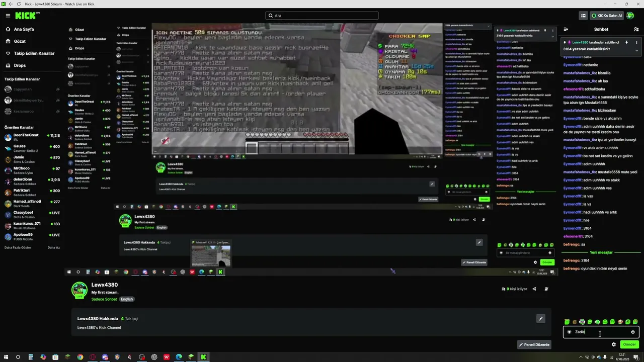Click the Paneli Düzenle button
This screenshot has width=644, height=362.
pyautogui.click(x=534, y=344)
